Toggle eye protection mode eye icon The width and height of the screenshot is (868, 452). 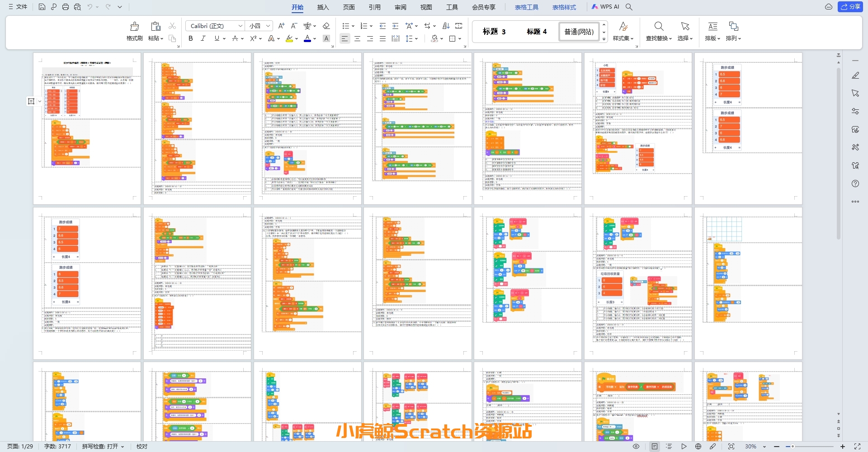(636, 447)
